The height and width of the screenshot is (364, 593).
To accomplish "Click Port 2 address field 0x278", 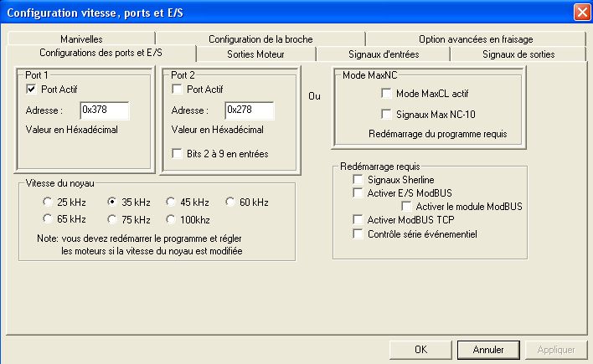I will pyautogui.click(x=250, y=110).
